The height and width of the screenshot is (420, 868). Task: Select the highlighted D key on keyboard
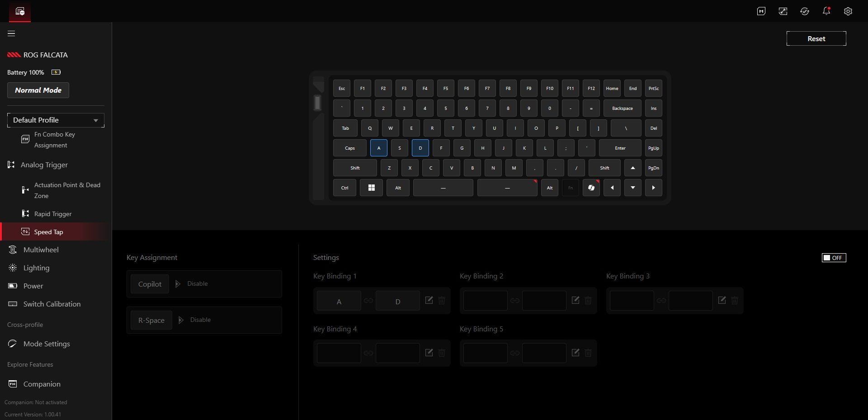(420, 148)
